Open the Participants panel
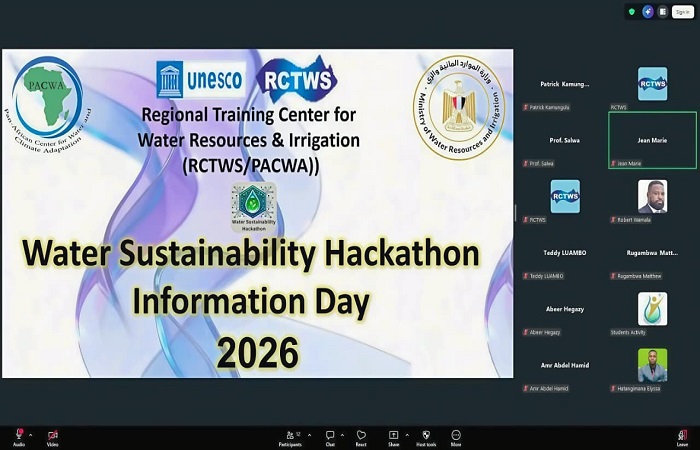Screen dimensions: 700x450 [x=294, y=435]
